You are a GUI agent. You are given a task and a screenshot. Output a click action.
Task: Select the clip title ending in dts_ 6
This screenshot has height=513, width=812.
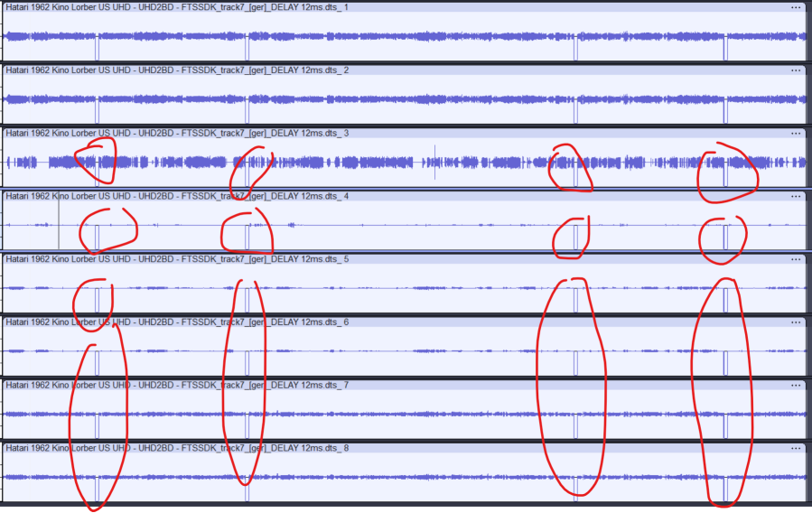(177, 322)
